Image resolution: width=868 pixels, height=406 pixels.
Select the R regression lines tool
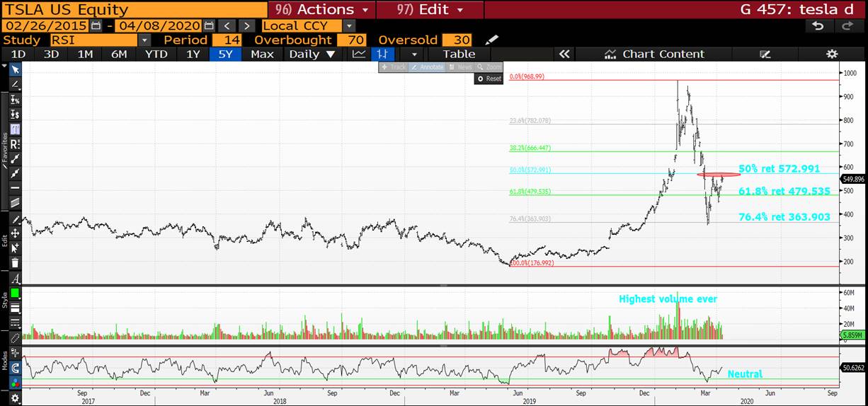(16, 144)
